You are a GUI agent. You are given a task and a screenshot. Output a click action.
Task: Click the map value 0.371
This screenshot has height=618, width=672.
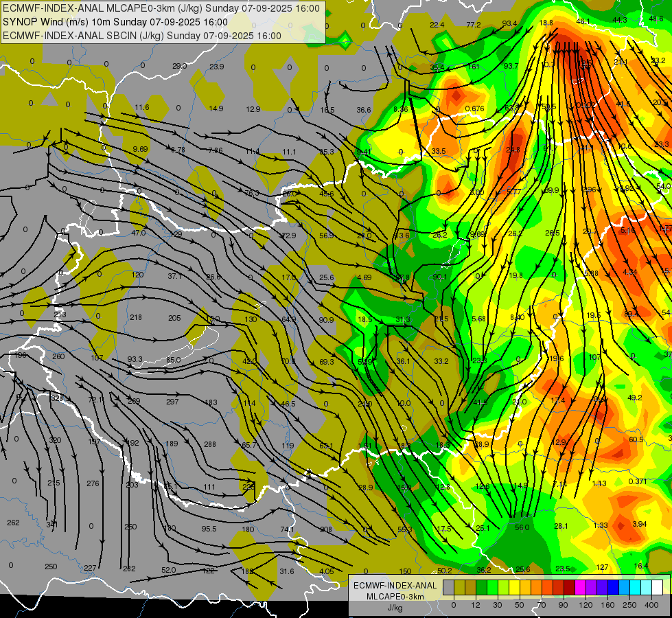coord(638,481)
